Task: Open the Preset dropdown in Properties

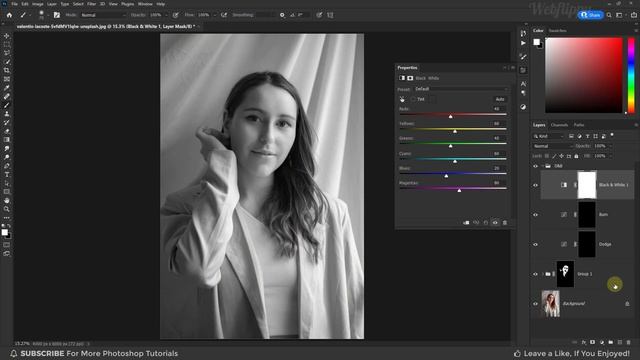Action: click(461, 89)
